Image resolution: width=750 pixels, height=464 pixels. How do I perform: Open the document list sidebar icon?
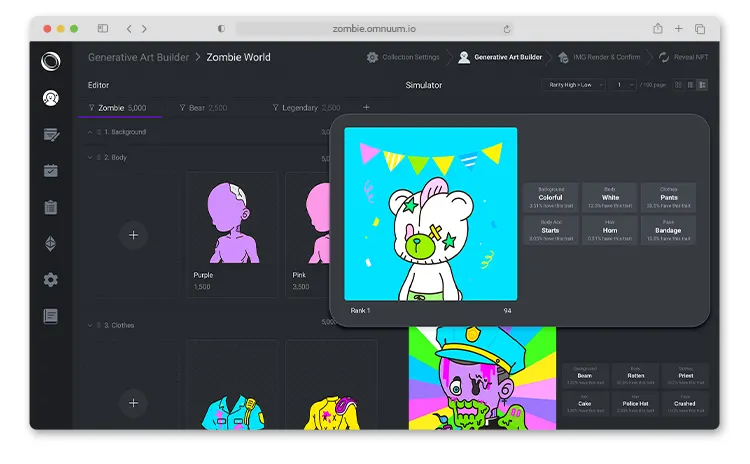tap(51, 316)
